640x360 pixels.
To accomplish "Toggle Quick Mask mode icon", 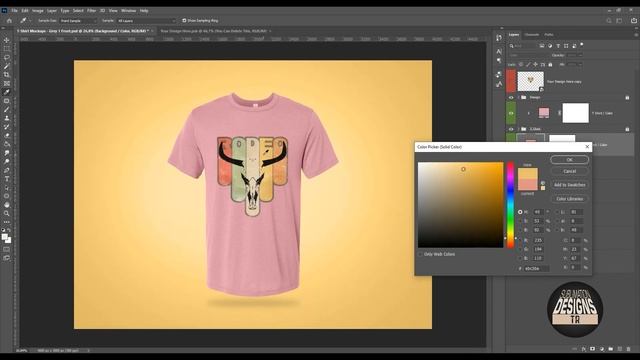I will 7,249.
